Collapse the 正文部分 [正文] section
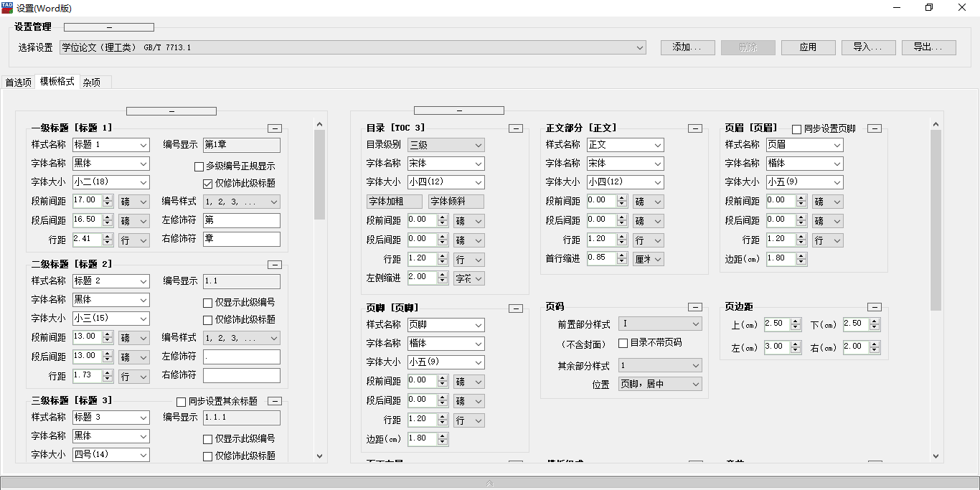 (x=695, y=128)
